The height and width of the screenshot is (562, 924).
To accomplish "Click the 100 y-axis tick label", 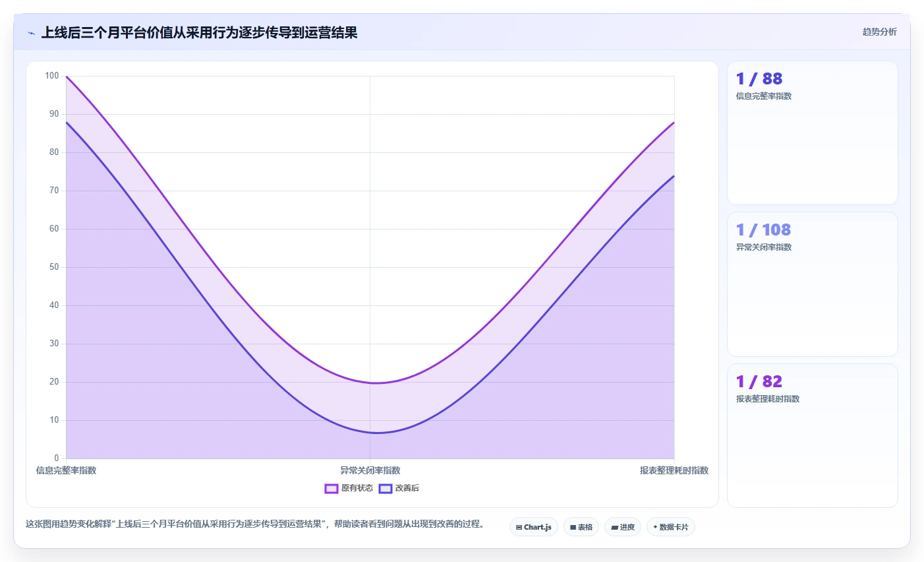I will (52, 76).
